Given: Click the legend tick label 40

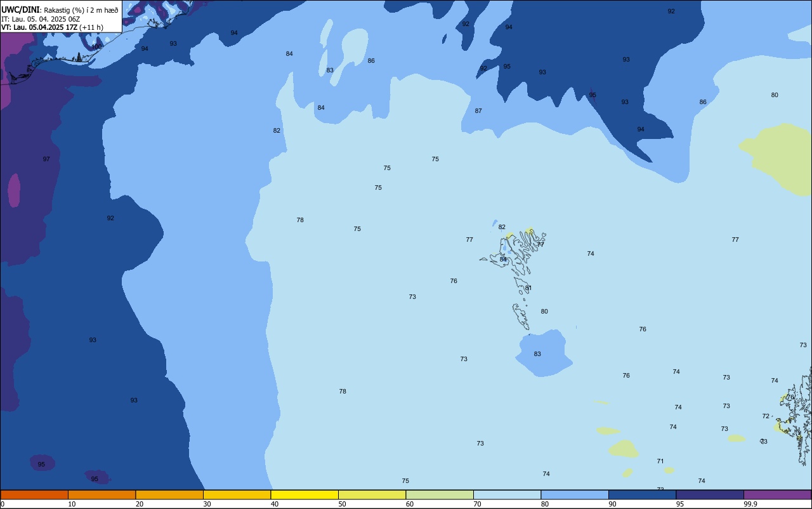Looking at the screenshot, I should point(274,504).
